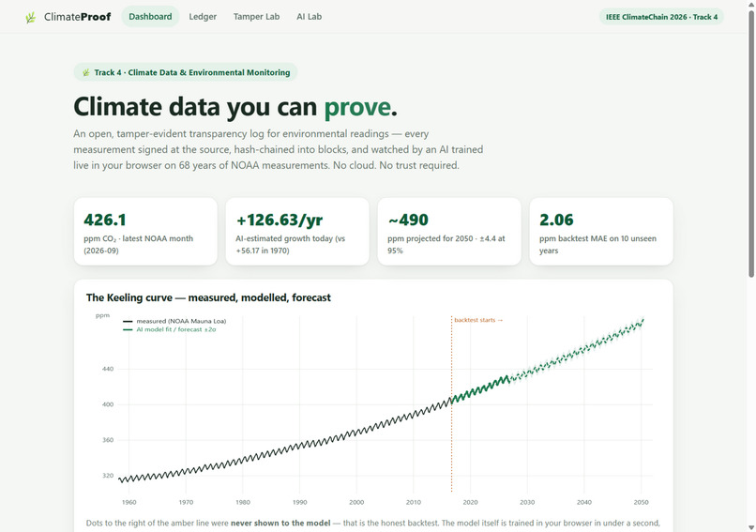Click the 1980 x-axis label
756x532 pixels.
[243, 502]
